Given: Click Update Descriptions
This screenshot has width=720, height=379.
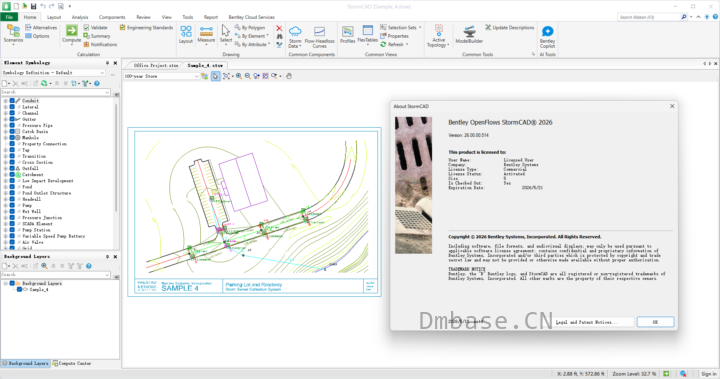Looking at the screenshot, I should (x=509, y=28).
